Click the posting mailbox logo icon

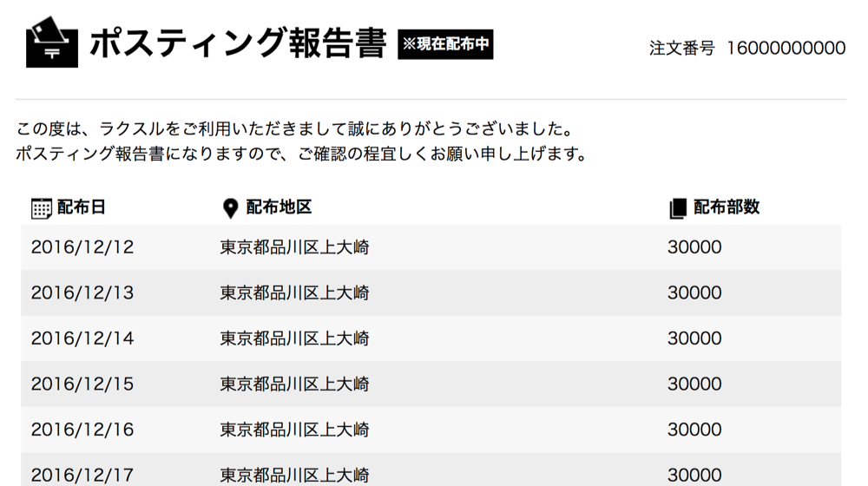(52, 42)
